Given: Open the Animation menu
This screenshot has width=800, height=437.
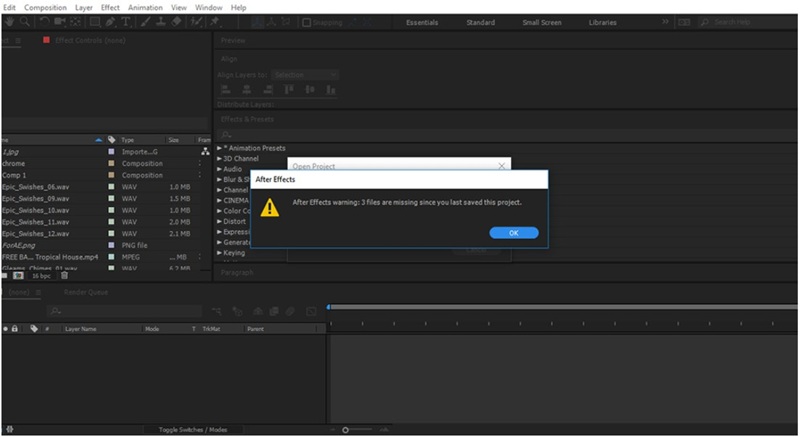Looking at the screenshot, I should 145,8.
